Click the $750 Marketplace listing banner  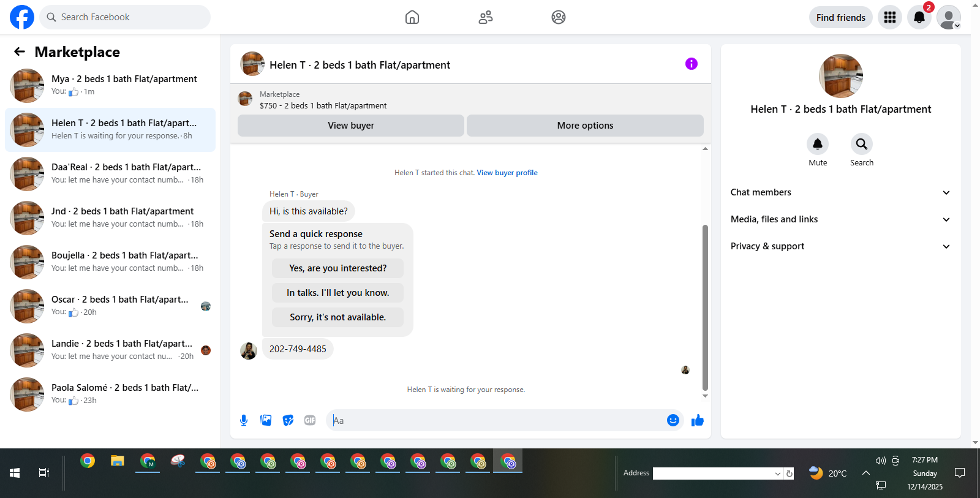point(470,99)
